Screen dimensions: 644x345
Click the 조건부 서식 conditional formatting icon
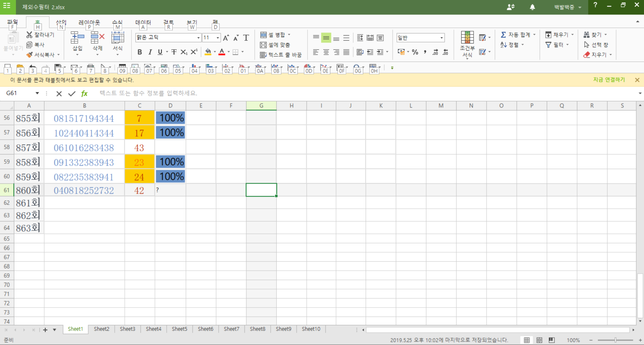click(467, 38)
